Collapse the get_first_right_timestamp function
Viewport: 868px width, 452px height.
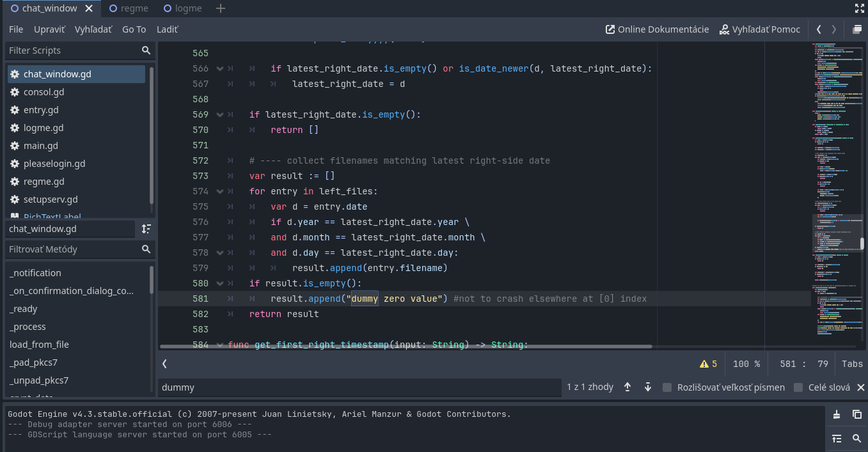(x=219, y=345)
